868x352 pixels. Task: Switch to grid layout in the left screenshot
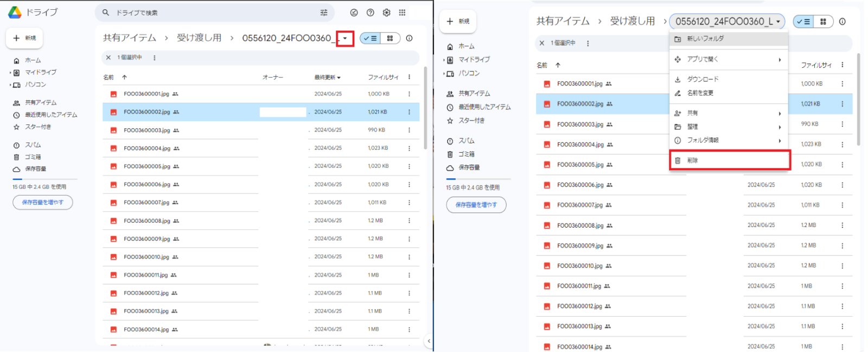point(390,38)
